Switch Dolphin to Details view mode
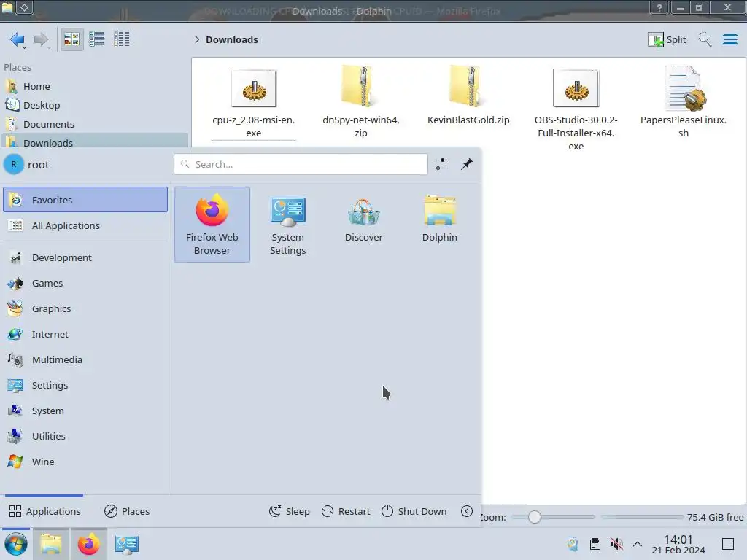The image size is (747, 560). tap(122, 39)
